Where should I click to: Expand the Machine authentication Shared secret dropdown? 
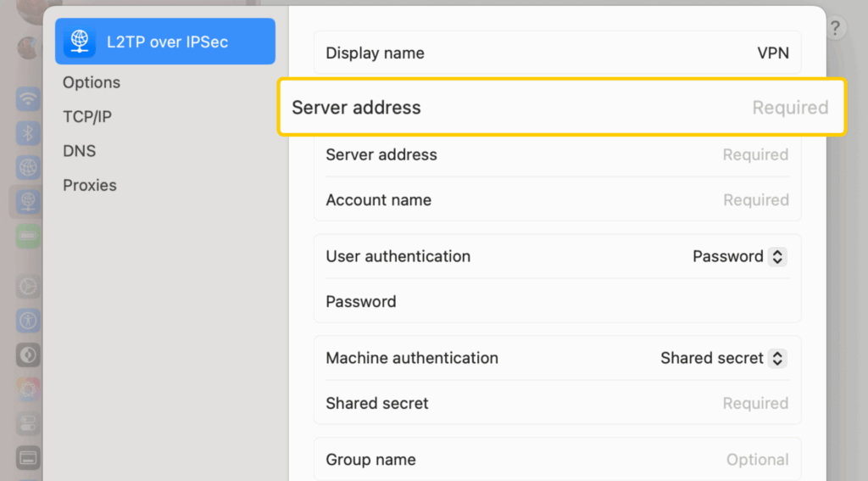pos(724,358)
